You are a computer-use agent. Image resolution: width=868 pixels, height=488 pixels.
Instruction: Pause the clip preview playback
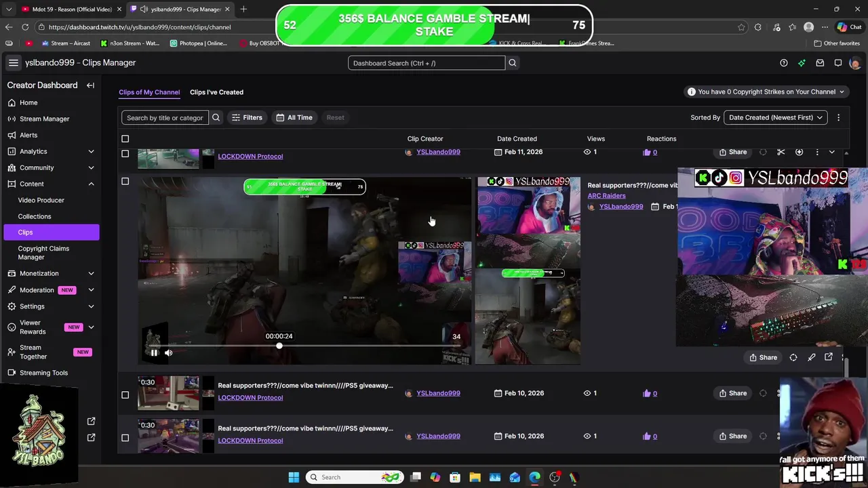pos(154,352)
